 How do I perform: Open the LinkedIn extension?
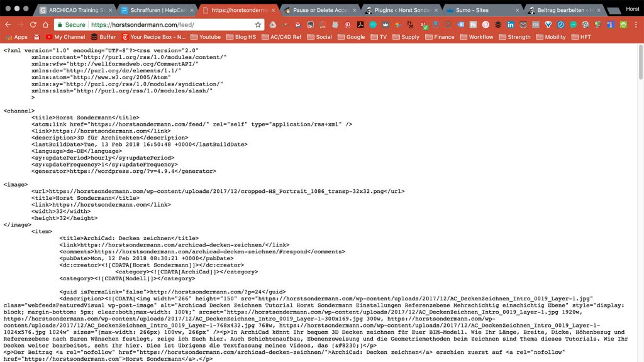[x=511, y=24]
